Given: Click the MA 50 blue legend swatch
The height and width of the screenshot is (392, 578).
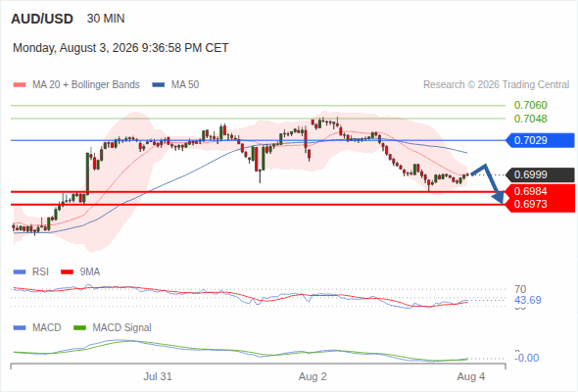Looking at the screenshot, I should tap(159, 85).
